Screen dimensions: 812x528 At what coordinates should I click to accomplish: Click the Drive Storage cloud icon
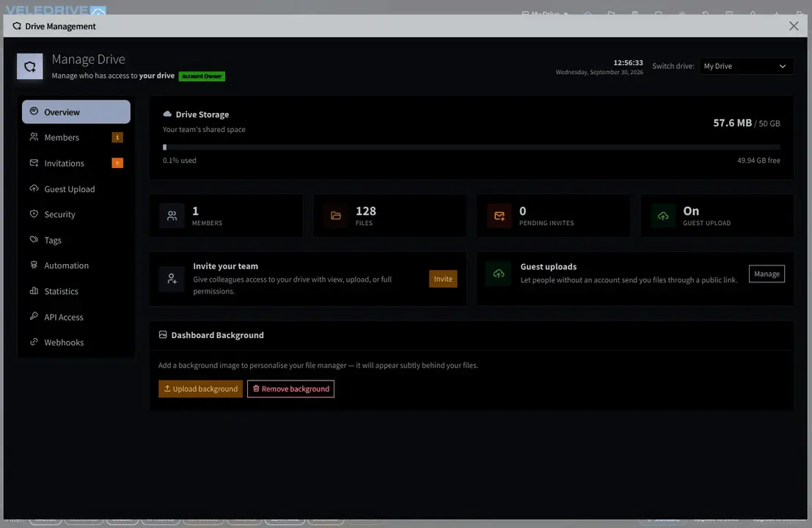[x=167, y=114]
